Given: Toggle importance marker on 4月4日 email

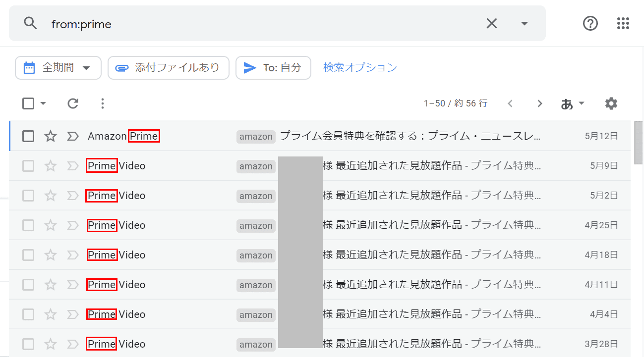Looking at the screenshot, I should (73, 314).
